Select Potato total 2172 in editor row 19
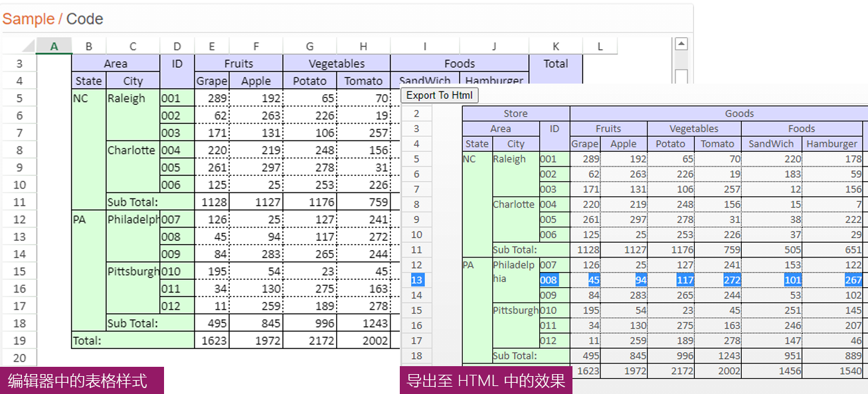 (310, 340)
